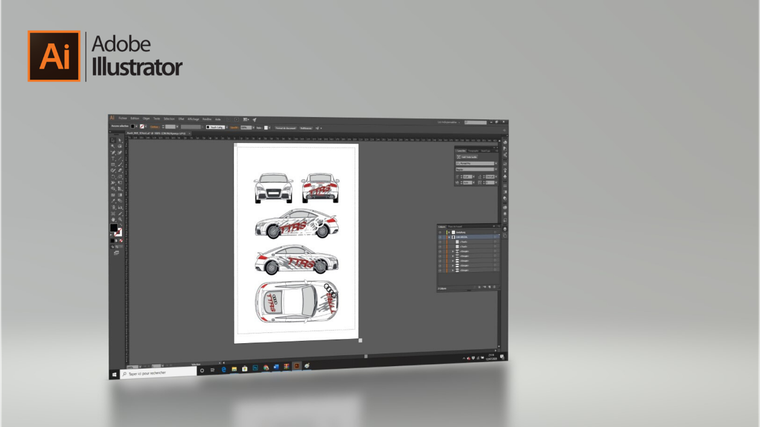This screenshot has width=760, height=427.
Task: Click the black Fill swatch in toolbox
Action: (114, 227)
